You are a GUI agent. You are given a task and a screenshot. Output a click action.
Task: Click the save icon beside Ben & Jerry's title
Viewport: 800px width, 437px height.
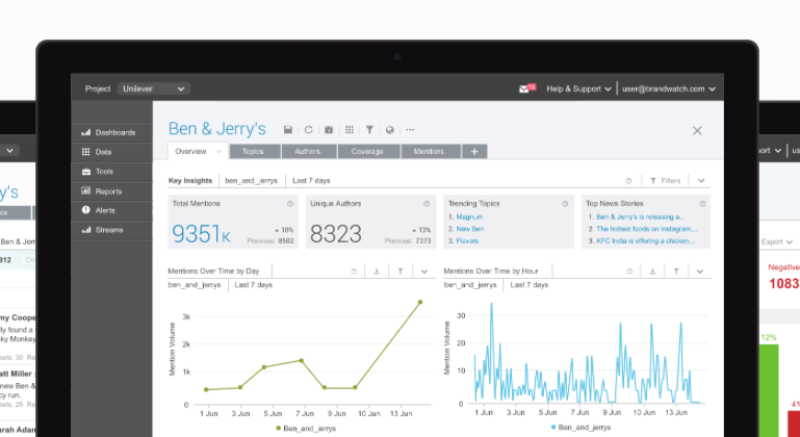click(x=288, y=130)
